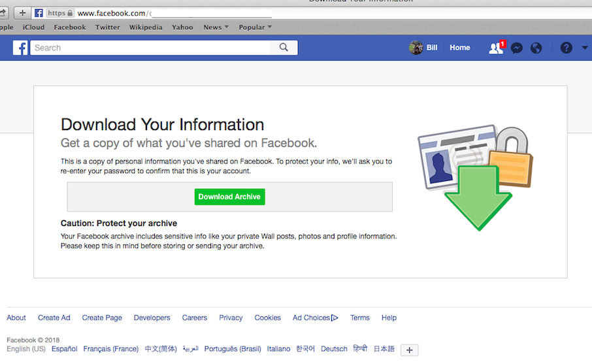592x364 pixels.
Task: Open the Wikipedia bookmark
Action: coord(146,27)
